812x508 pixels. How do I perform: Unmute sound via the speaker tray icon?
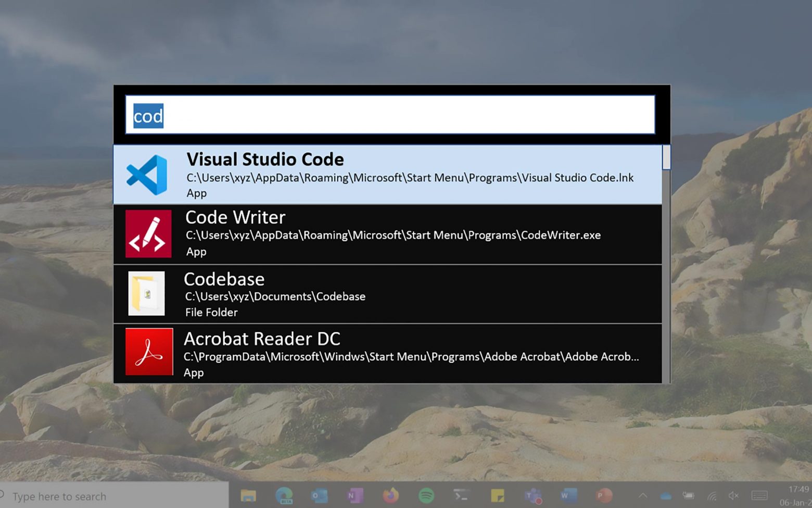coord(734,495)
